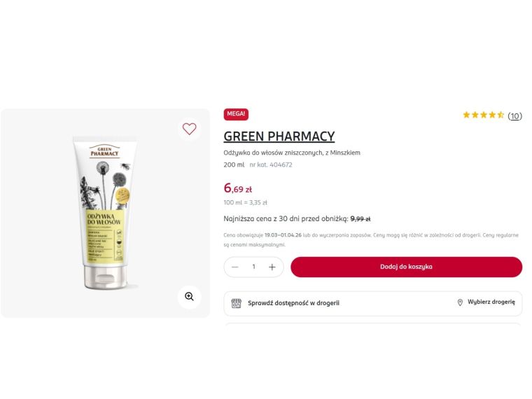
Task: Click the quantity number field
Action: click(x=253, y=267)
